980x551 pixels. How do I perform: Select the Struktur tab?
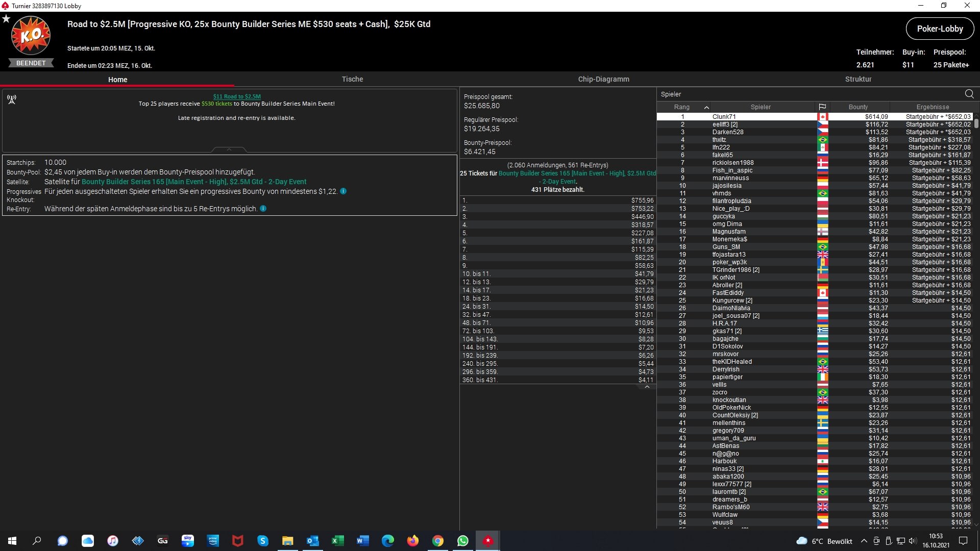(x=858, y=79)
